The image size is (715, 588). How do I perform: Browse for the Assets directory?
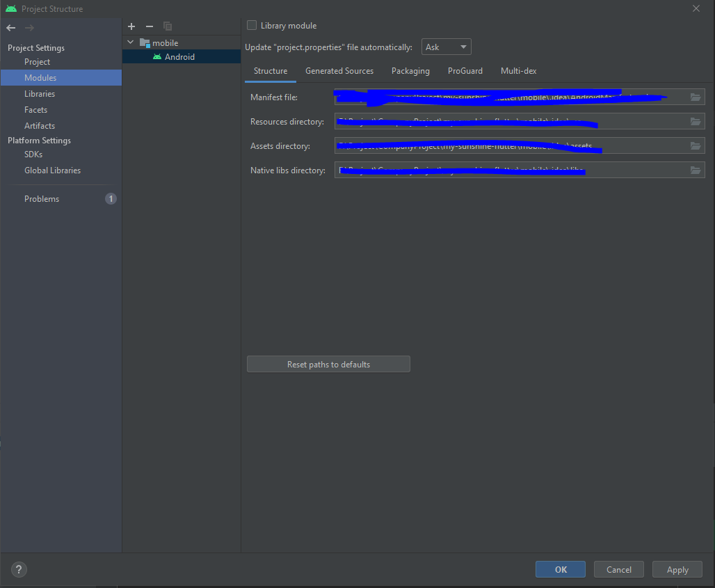[x=695, y=146]
